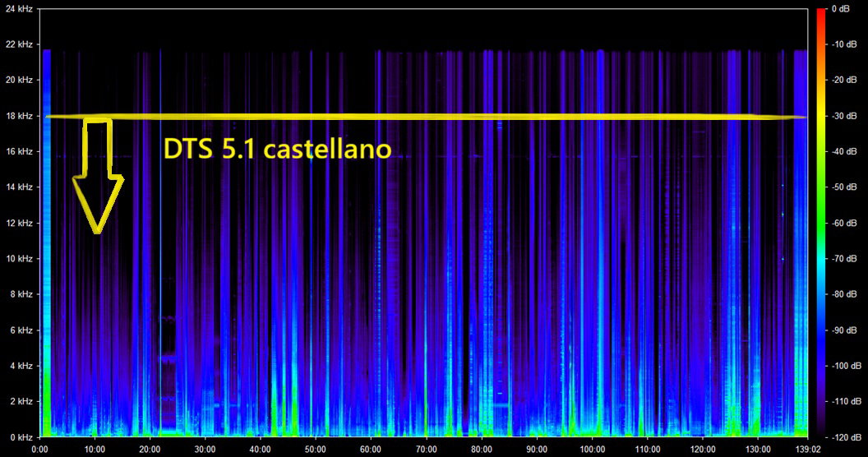The image size is (868, 457).
Task: Pick the -80 dB scale label
Action: coord(845,294)
